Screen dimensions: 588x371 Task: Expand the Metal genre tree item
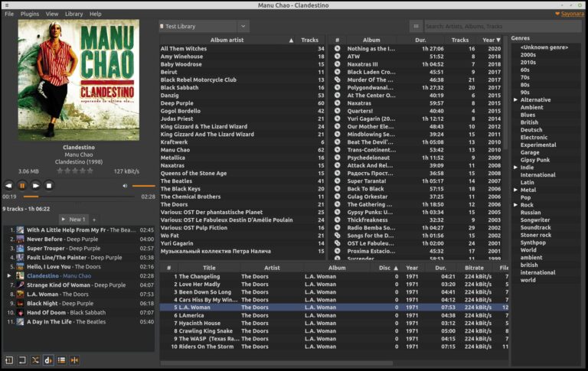tap(516, 190)
